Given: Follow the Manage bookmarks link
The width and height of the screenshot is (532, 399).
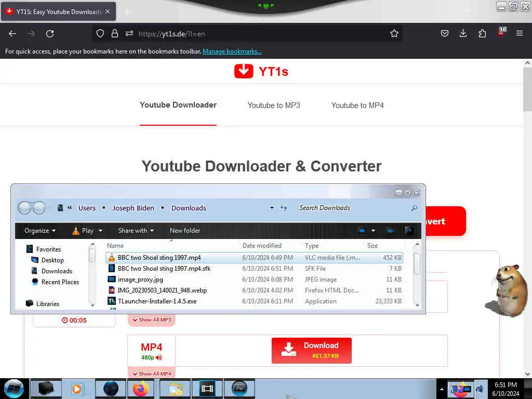Looking at the screenshot, I should coord(232,51).
